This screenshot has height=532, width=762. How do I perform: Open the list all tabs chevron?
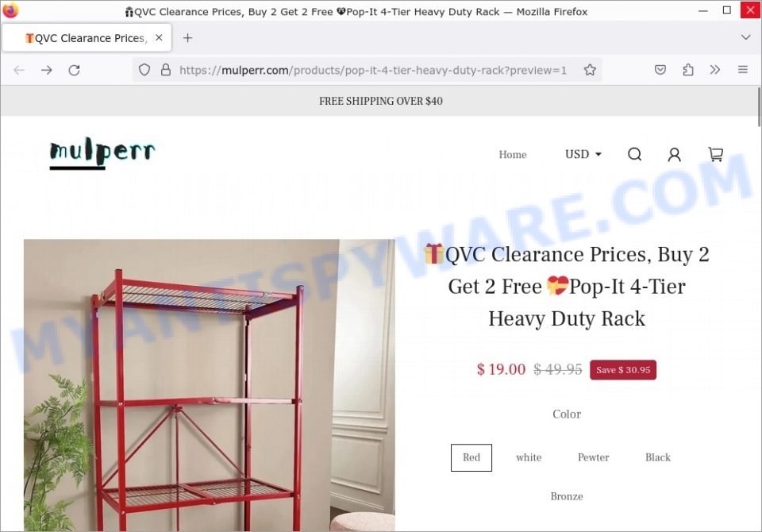click(x=745, y=37)
